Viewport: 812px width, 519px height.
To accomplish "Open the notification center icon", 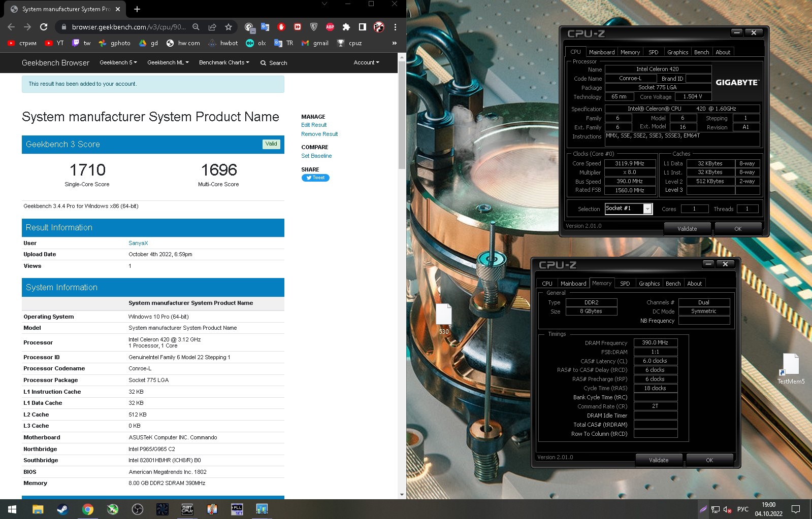I will click(796, 509).
